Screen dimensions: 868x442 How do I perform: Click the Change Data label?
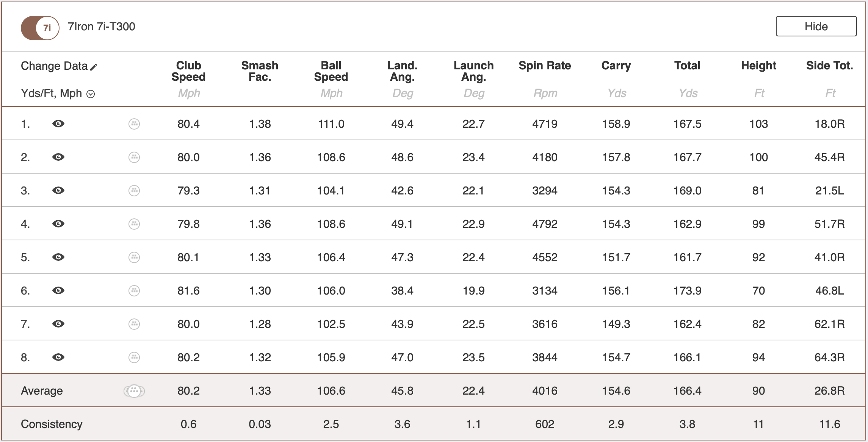(x=54, y=66)
